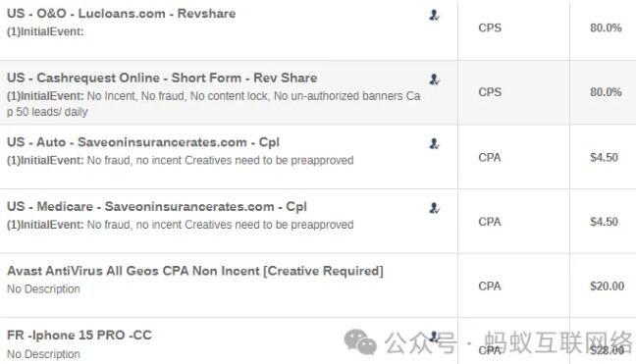The image size is (636, 364).
Task: Click approval icon on Medicare Saveoninsurancerates offer
Action: tap(434, 208)
